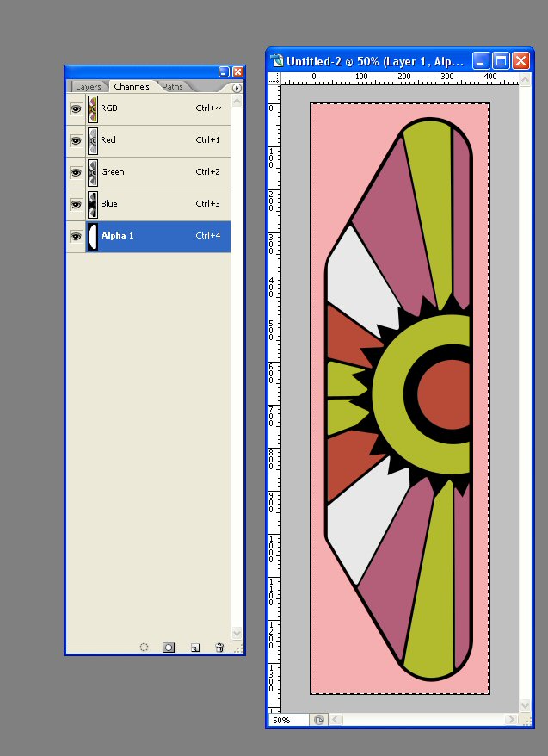Click the Untitled-2 document icon in title bar
The image size is (548, 756).
click(277, 61)
